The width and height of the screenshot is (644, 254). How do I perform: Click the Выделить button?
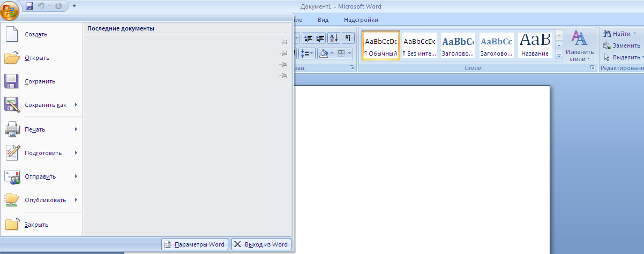(x=623, y=57)
